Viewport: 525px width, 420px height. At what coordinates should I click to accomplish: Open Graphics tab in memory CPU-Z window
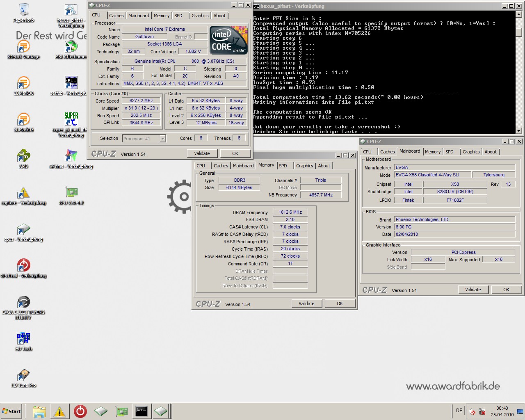tap(305, 166)
